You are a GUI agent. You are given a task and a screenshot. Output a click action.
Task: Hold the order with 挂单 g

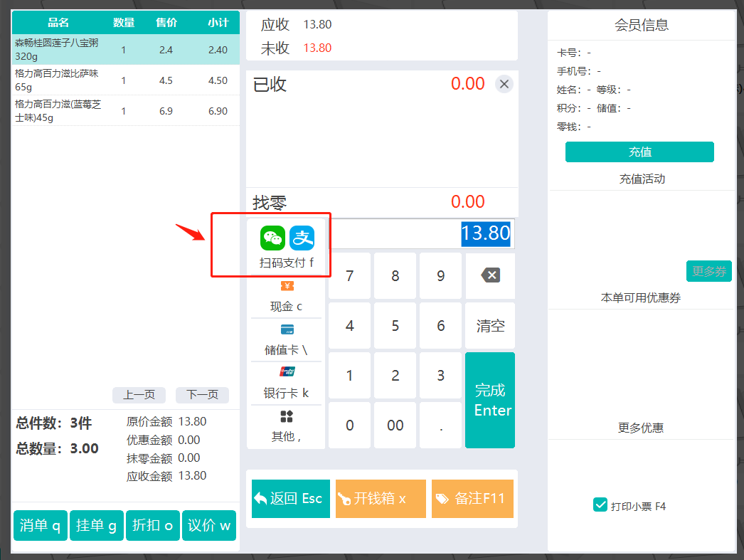(96, 525)
